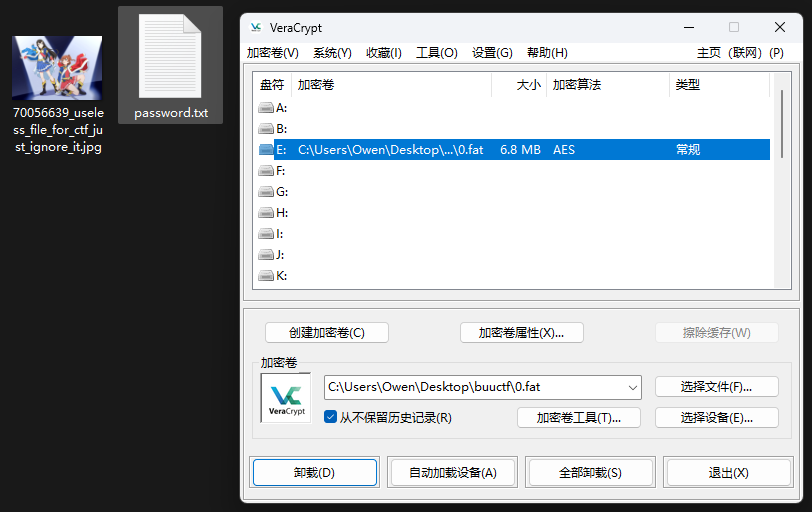812x512 pixels.
Task: Select the password.txt desktop file
Action: (170, 65)
